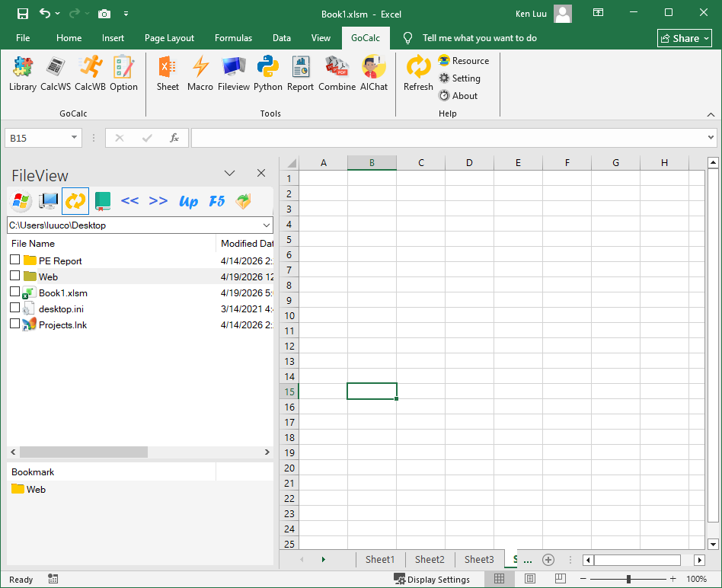
Task: Click the camera icon in Quick Access
Action: point(104,14)
